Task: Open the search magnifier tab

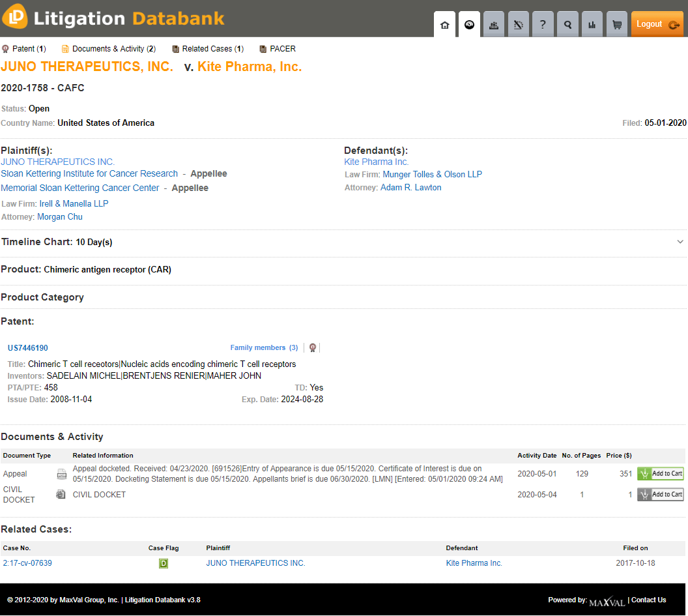Action: [x=567, y=25]
